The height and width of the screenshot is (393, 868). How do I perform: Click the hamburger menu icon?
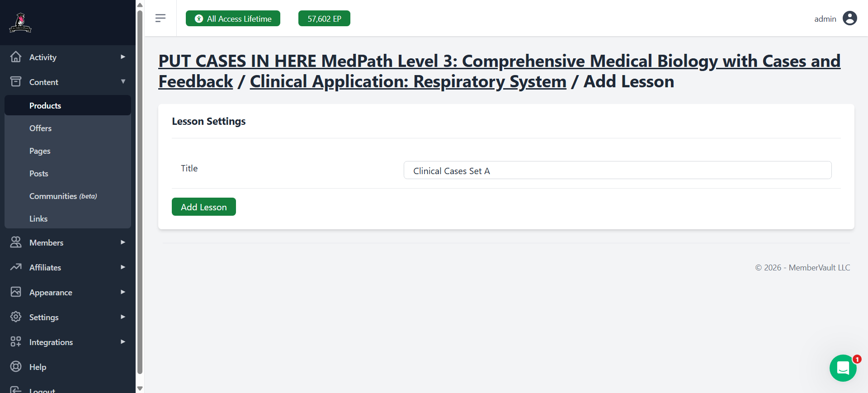tap(160, 18)
